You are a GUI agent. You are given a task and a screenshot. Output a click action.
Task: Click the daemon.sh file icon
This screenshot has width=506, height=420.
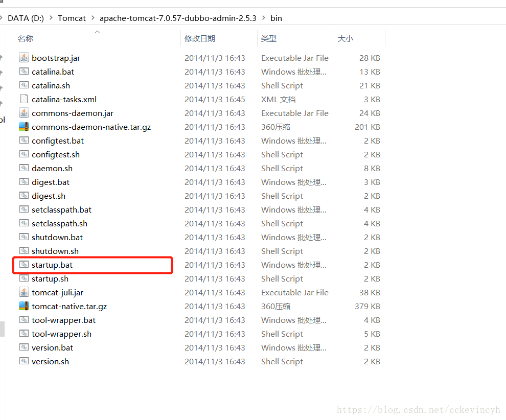[24, 168]
